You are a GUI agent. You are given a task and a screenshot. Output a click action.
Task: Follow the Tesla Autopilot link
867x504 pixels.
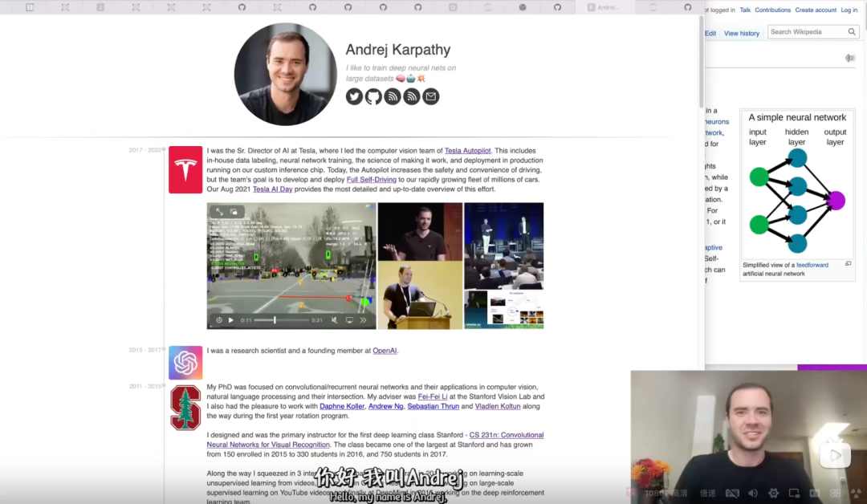pos(467,151)
